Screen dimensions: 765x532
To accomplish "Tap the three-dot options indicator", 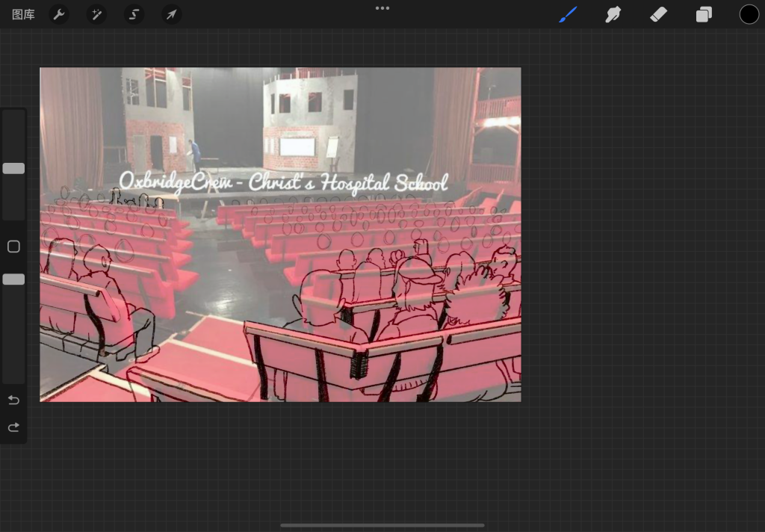I will coord(382,8).
